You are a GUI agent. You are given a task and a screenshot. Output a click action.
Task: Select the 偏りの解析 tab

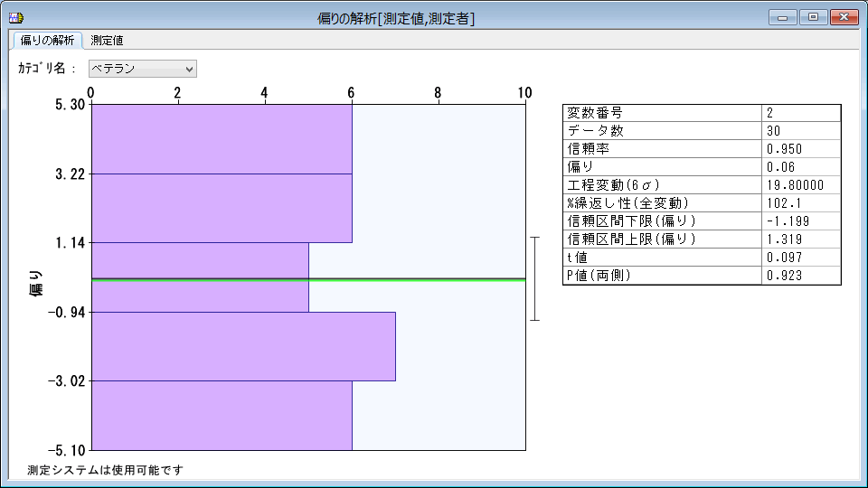coord(47,41)
